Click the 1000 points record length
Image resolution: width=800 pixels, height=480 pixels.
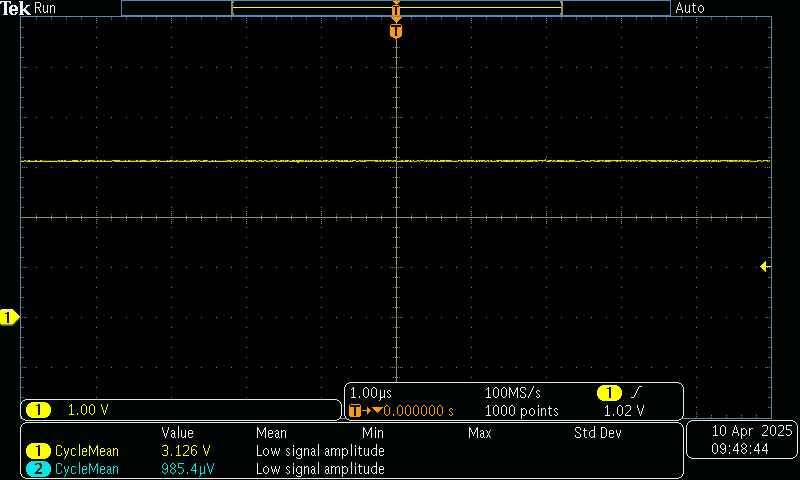pos(521,411)
